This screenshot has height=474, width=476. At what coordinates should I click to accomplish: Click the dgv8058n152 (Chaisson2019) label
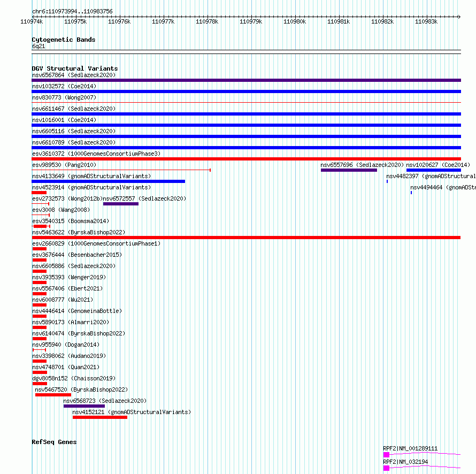pos(74,378)
